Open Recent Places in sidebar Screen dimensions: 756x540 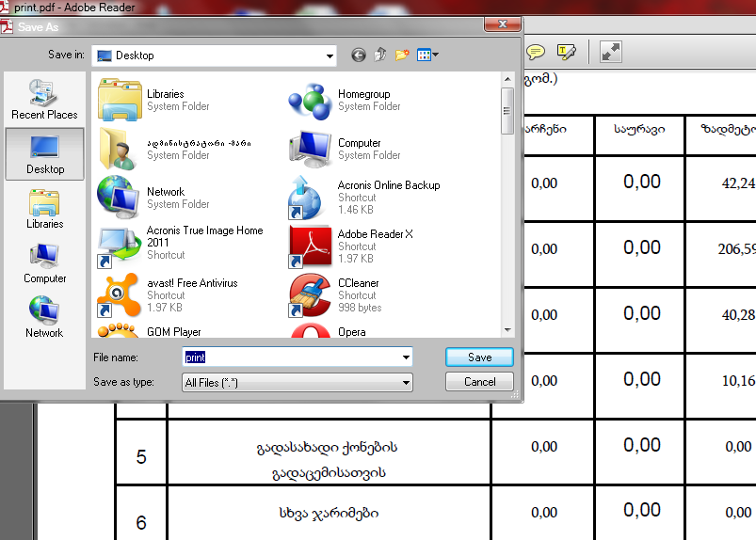point(44,100)
